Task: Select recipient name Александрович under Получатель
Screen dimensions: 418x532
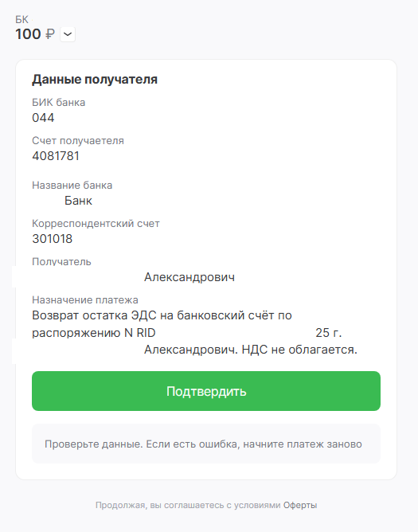Action: pyautogui.click(x=189, y=277)
